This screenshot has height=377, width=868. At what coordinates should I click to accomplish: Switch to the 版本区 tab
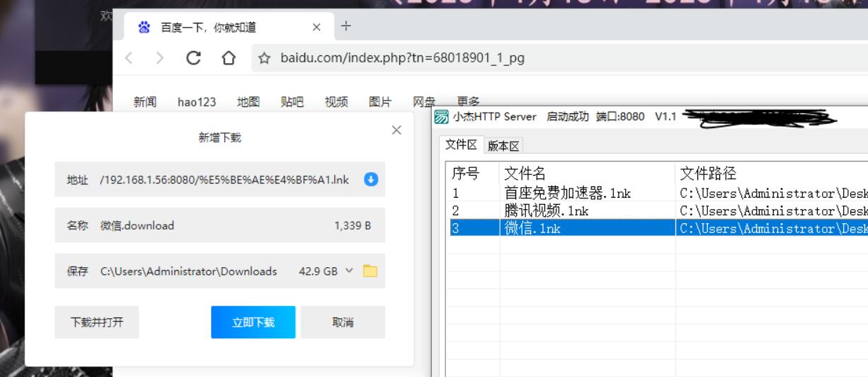tap(503, 146)
